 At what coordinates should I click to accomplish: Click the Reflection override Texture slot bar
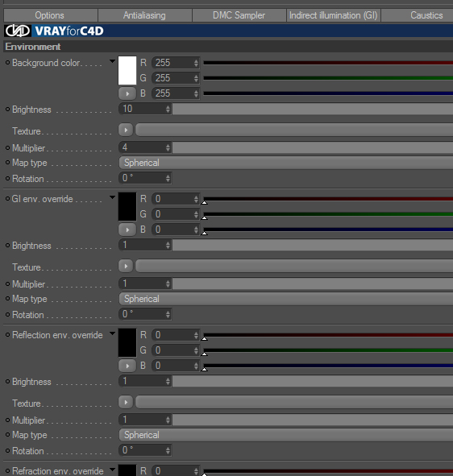click(294, 402)
